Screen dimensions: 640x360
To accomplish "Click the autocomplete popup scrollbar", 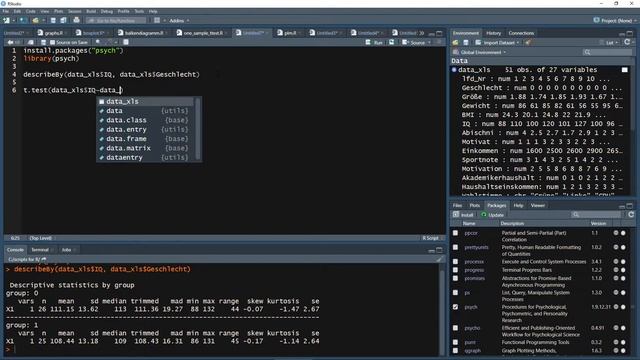I will tap(198, 129).
